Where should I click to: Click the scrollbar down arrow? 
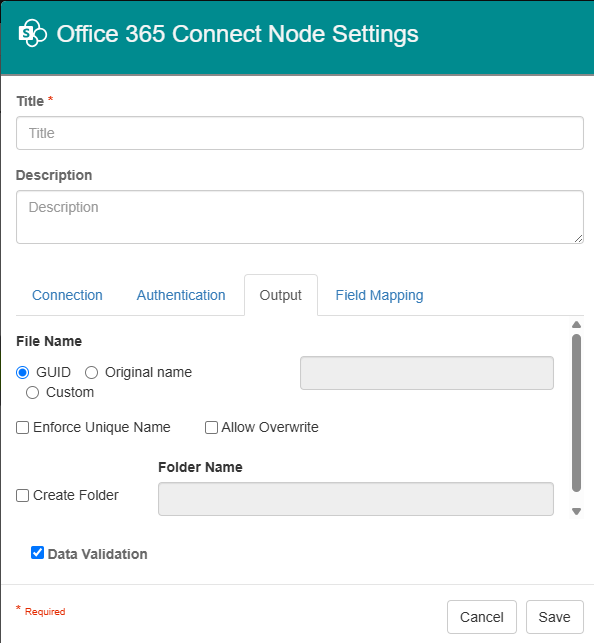point(576,511)
